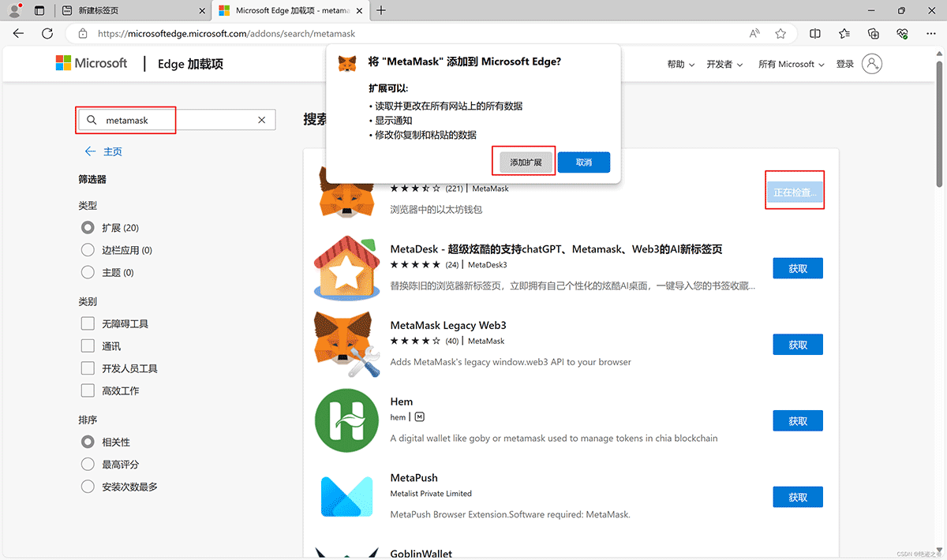The width and height of the screenshot is (947, 560).
Task: Expand the 帮助 dropdown menu
Action: [x=680, y=65]
